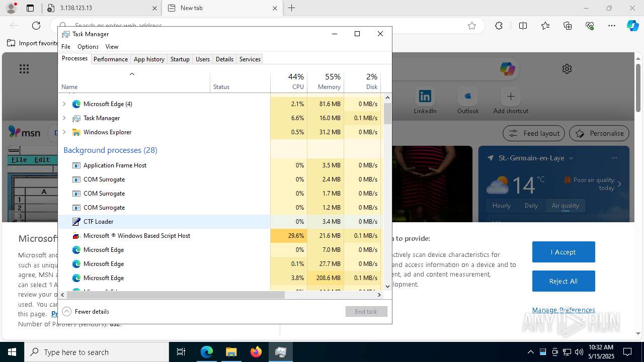Click the COM Surrogate icon with 2.4 MB
This screenshot has height=362, width=644.
[76, 179]
